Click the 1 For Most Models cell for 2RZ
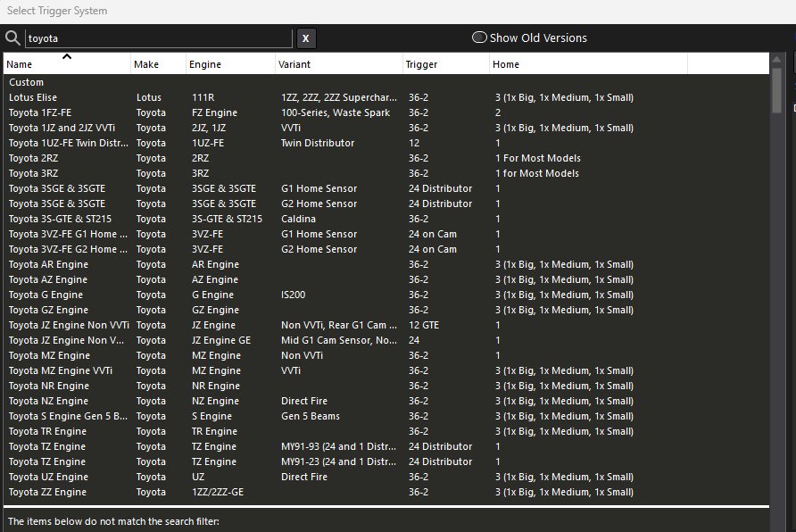The width and height of the screenshot is (796, 532). coord(537,158)
